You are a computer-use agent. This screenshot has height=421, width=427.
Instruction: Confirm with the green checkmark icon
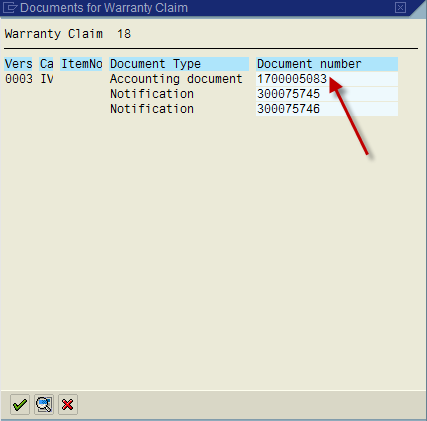point(20,405)
